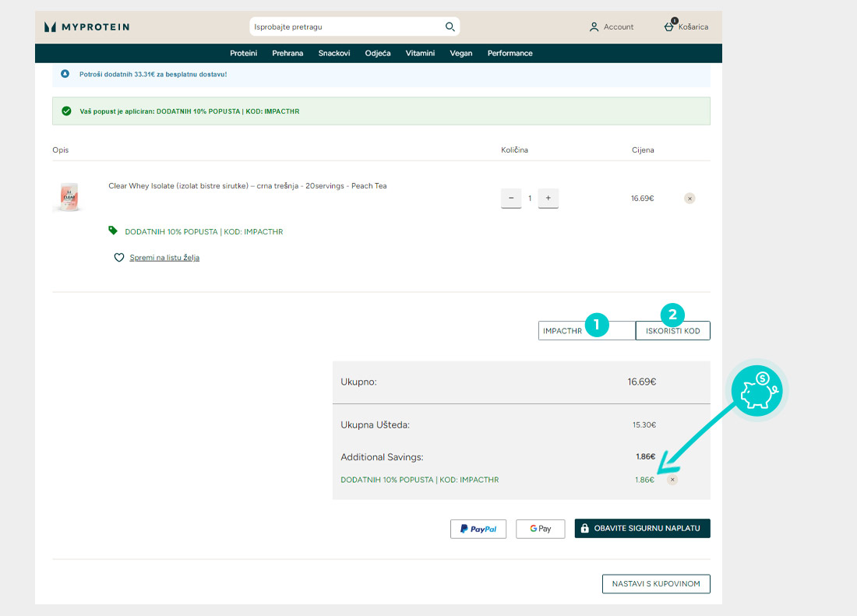
Task: Click the search magnifier icon
Action: [450, 26]
